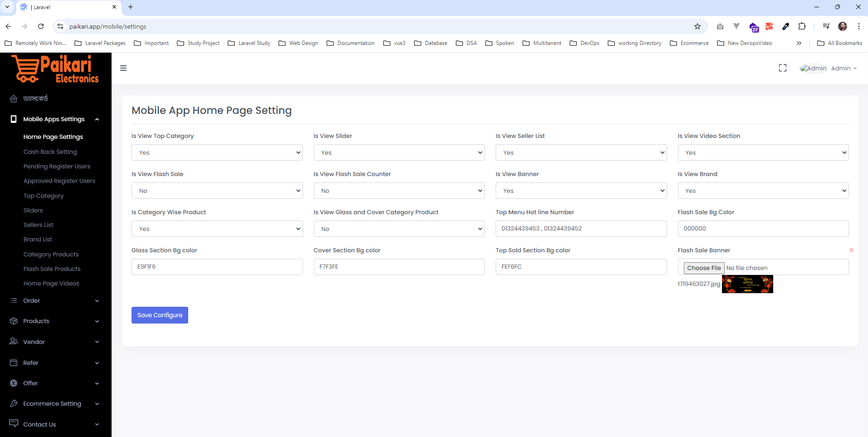Screen dimensions: 868x437
Task: Open the All Bookmarks folder
Action: (x=839, y=43)
